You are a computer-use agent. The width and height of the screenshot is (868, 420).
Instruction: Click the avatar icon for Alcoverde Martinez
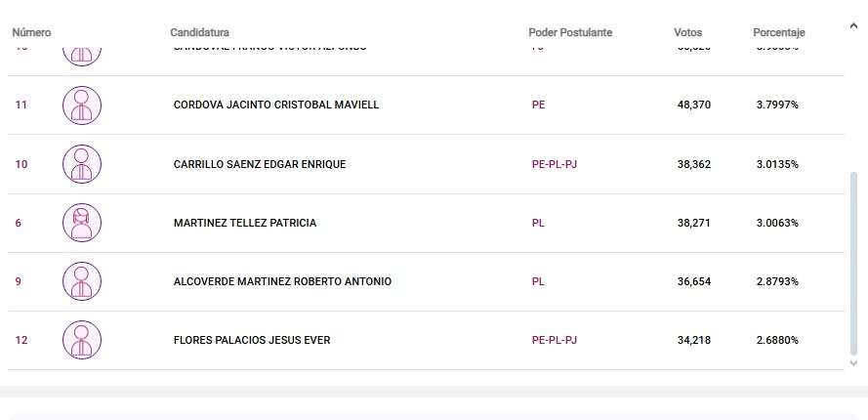[x=82, y=281]
